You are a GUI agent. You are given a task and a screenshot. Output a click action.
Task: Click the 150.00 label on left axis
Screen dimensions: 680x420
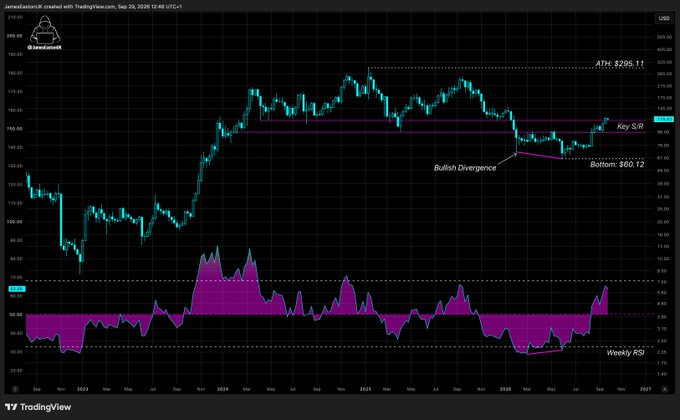pyautogui.click(x=15, y=129)
